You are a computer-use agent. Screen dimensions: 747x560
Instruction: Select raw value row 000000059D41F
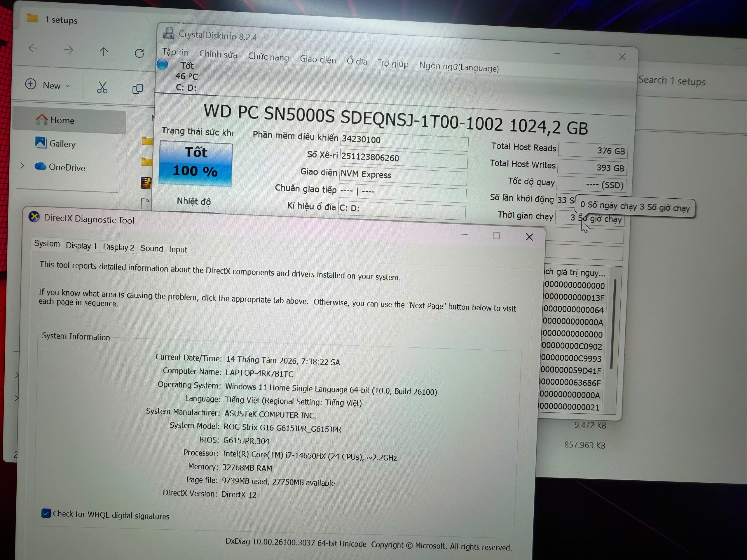pyautogui.click(x=571, y=371)
